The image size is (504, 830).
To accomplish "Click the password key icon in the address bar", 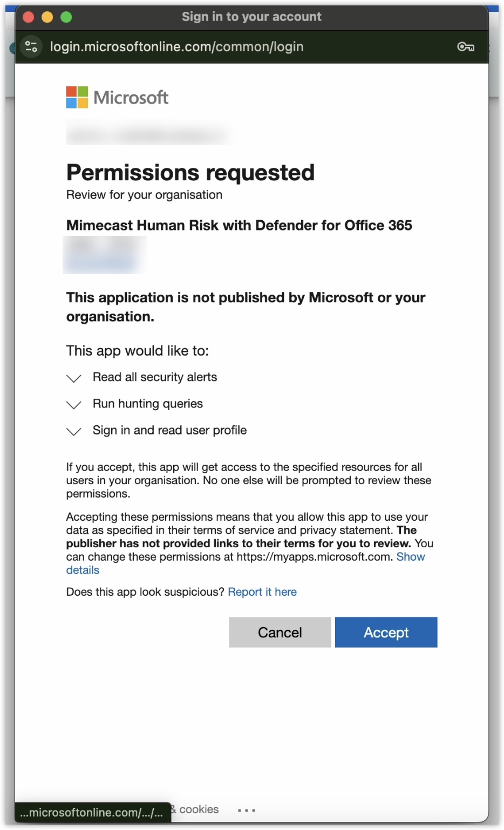I will pyautogui.click(x=466, y=47).
